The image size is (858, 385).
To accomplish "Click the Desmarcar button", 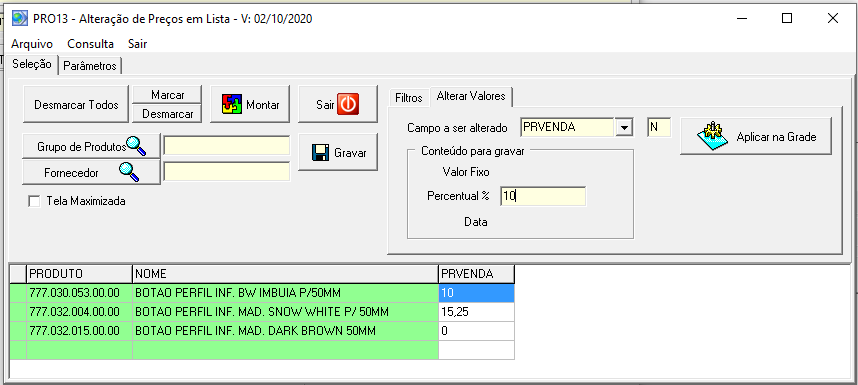I will point(167,114).
